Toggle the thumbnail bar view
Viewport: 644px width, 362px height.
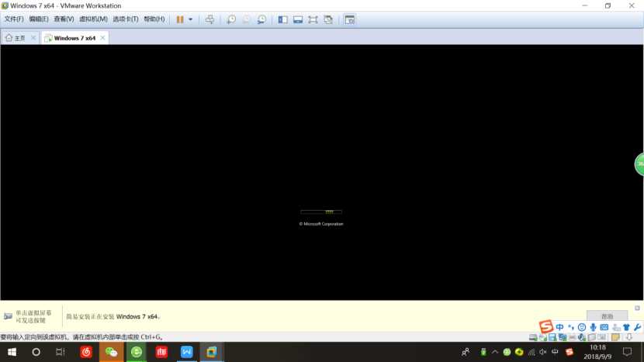[x=298, y=19]
